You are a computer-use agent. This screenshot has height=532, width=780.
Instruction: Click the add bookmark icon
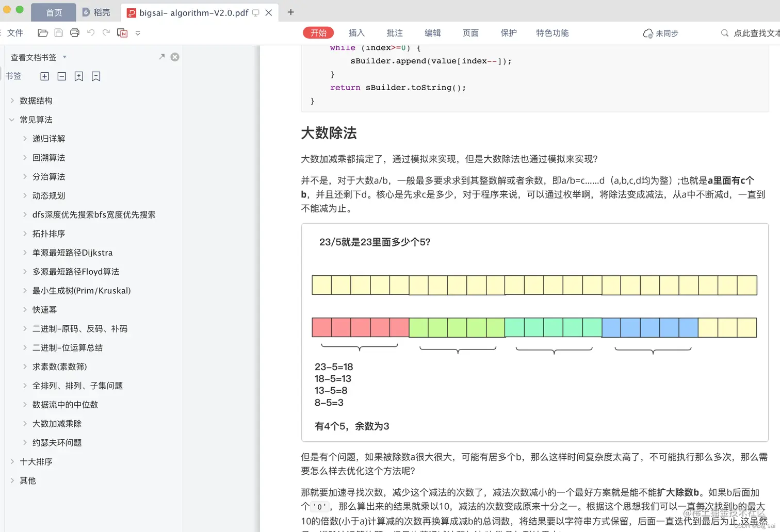[x=79, y=76]
